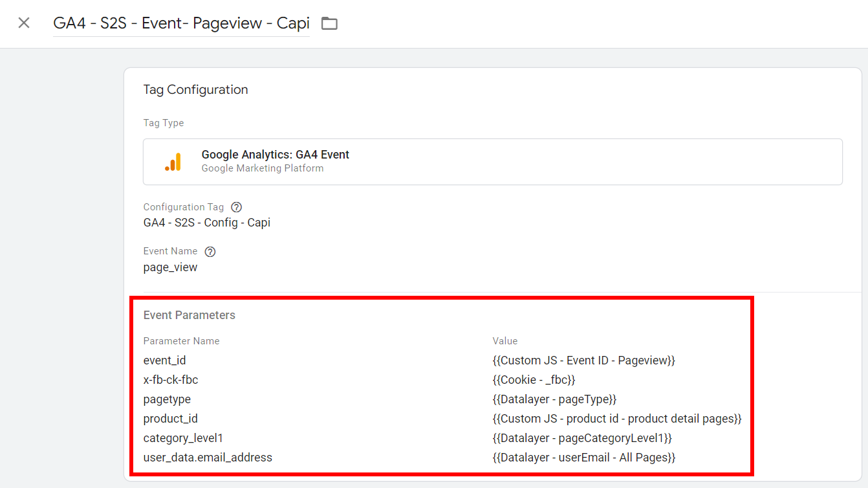868x488 pixels.
Task: Click the GA4 - S2S - Config - Capi value
Action: tap(207, 223)
